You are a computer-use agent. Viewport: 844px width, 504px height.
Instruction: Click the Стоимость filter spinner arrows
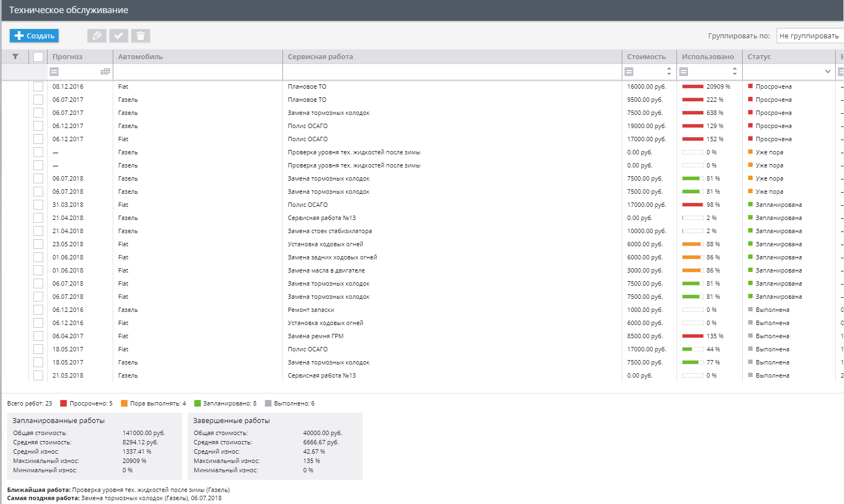click(669, 72)
